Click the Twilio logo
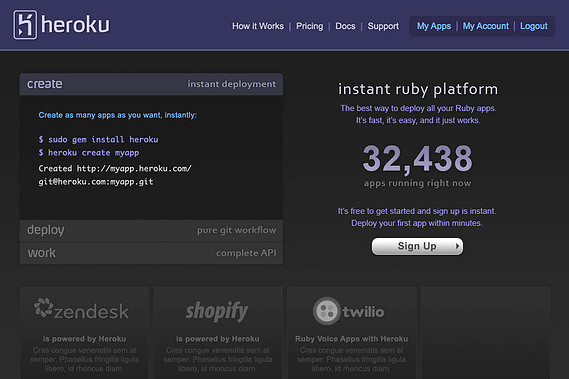The image size is (569, 379). click(x=348, y=311)
